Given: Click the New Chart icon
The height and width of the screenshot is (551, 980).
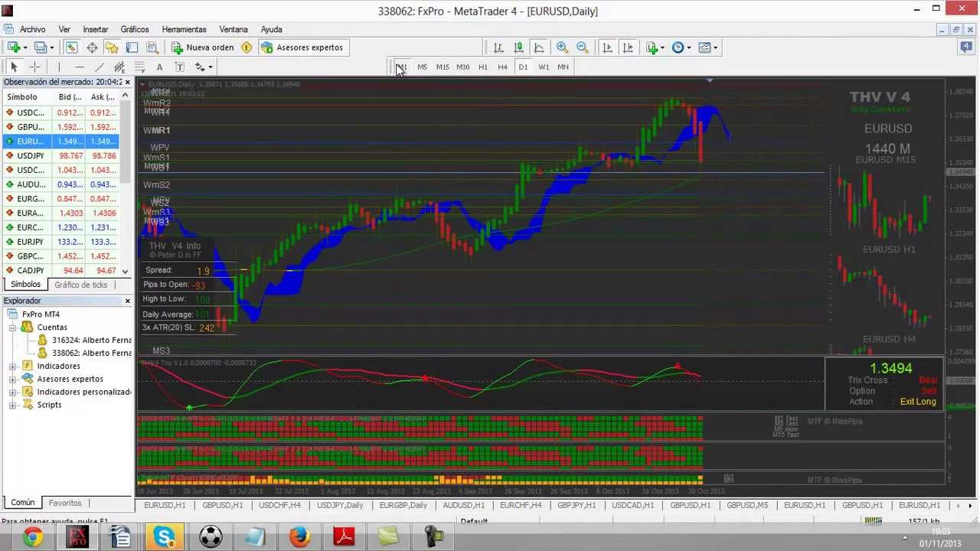Looking at the screenshot, I should (13, 47).
